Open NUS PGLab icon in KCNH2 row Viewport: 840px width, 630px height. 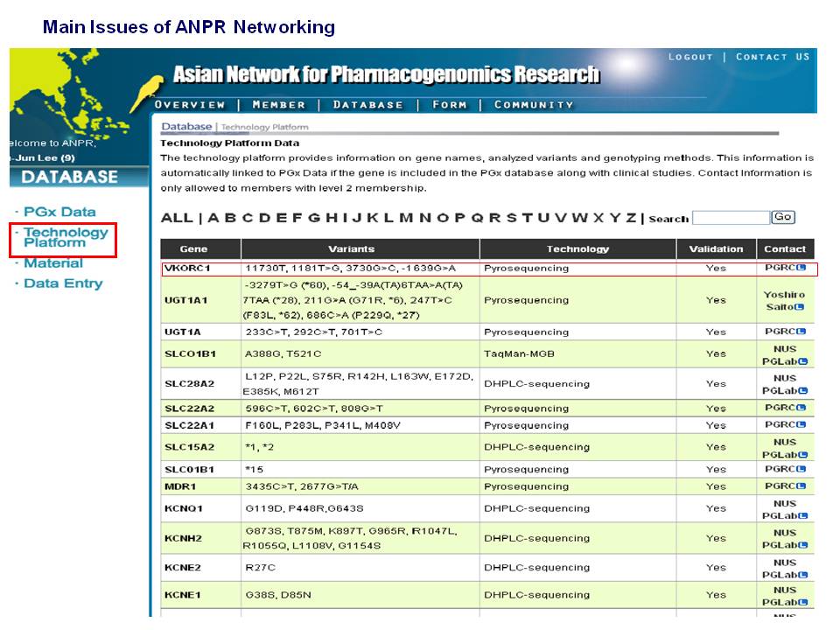pos(803,545)
